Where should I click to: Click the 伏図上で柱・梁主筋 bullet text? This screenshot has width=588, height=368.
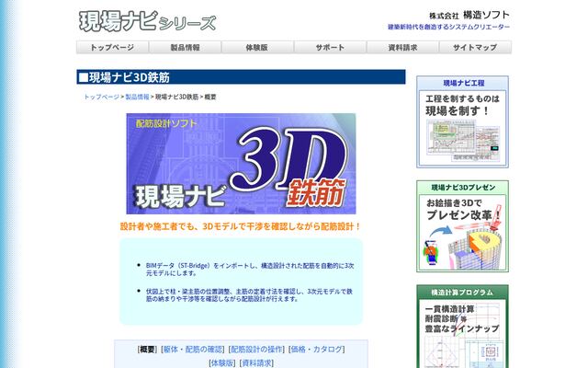click(249, 295)
